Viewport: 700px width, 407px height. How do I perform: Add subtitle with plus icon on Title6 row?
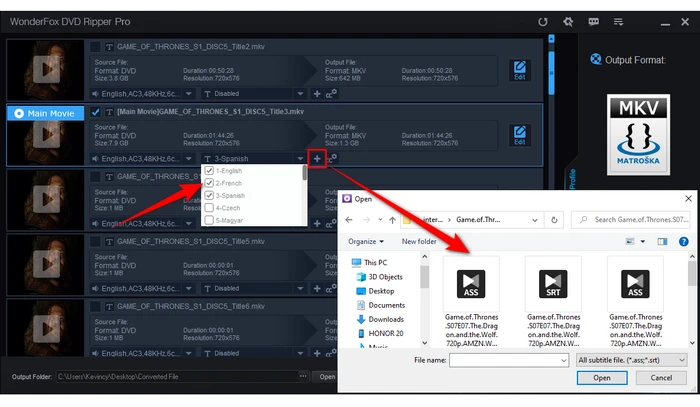click(317, 353)
